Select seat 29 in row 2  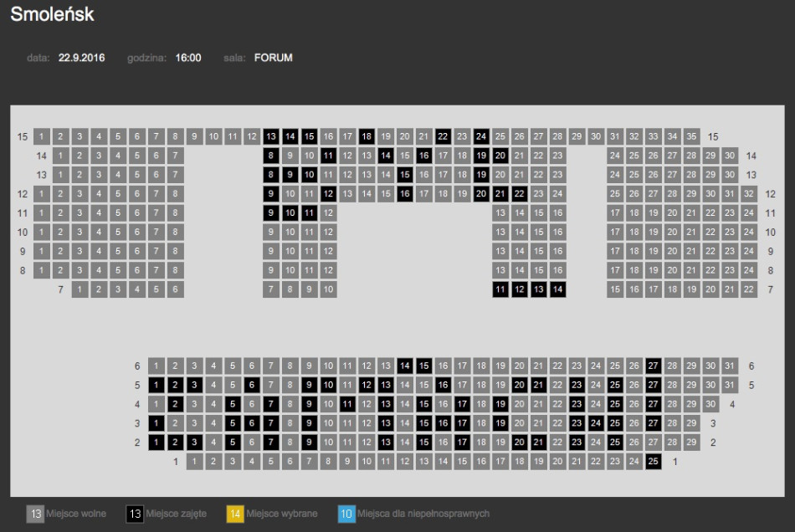click(691, 442)
